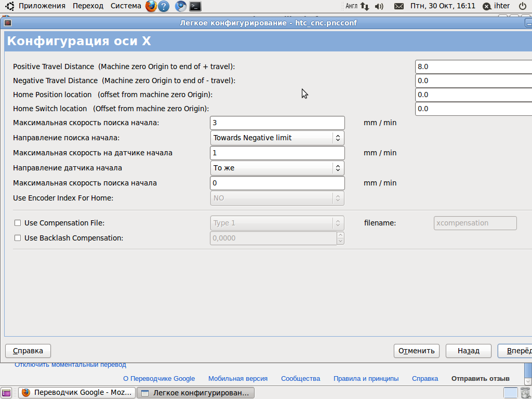Click the blue globe browser launcher
The height and width of the screenshot is (399, 532).
pyautogui.click(x=180, y=6)
